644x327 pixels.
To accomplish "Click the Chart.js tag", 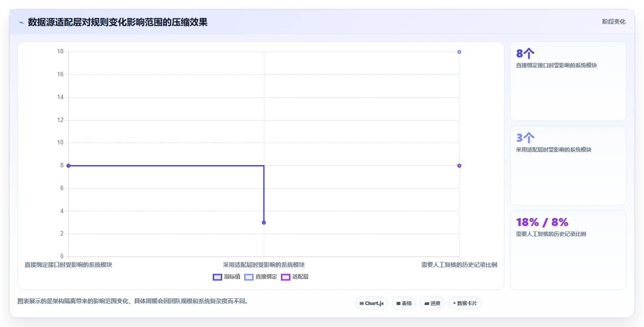I will tap(372, 303).
